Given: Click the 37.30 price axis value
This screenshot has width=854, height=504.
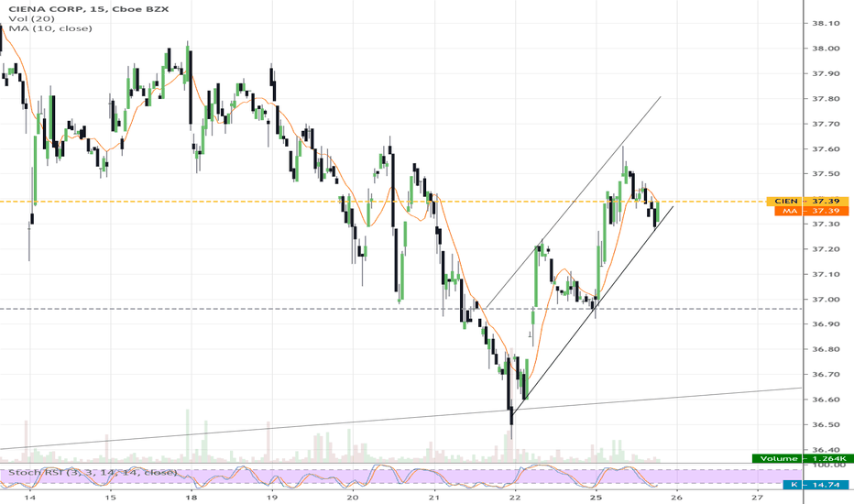Looking at the screenshot, I should [x=826, y=224].
